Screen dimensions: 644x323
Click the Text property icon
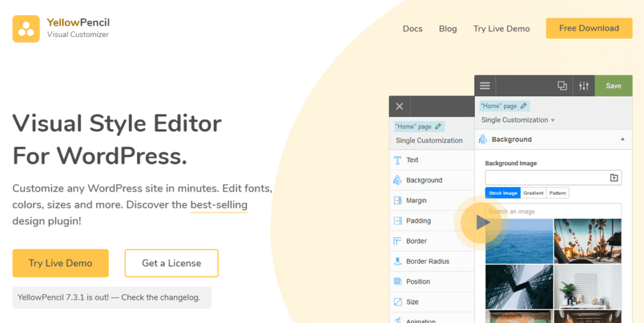[x=397, y=160]
